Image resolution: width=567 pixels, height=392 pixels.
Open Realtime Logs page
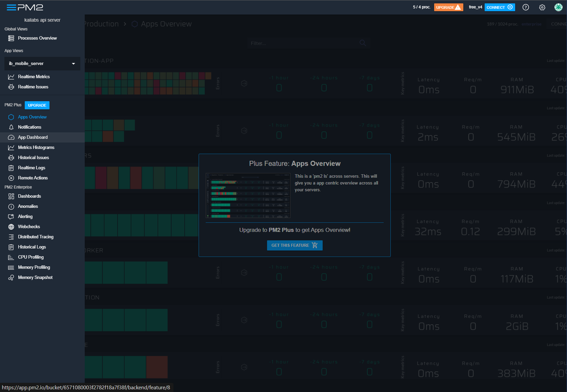point(42,168)
